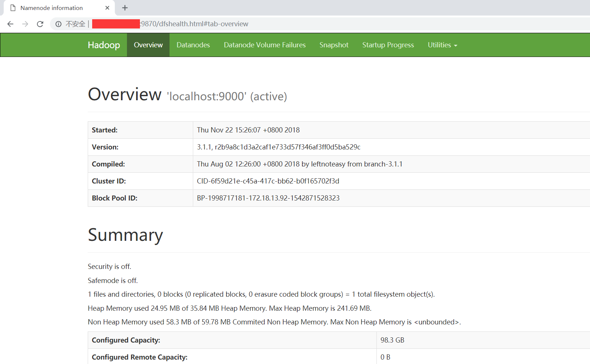Click the Version: row label
The image size is (590, 364).
coord(105,147)
